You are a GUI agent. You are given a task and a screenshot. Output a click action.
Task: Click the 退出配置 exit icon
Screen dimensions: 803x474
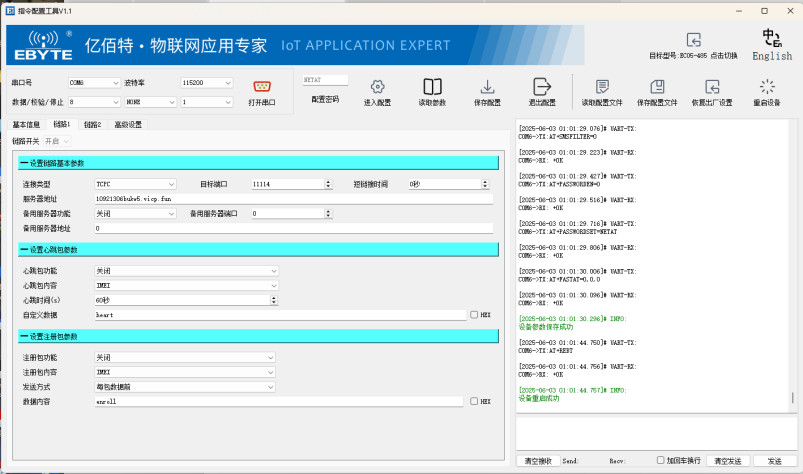click(542, 87)
